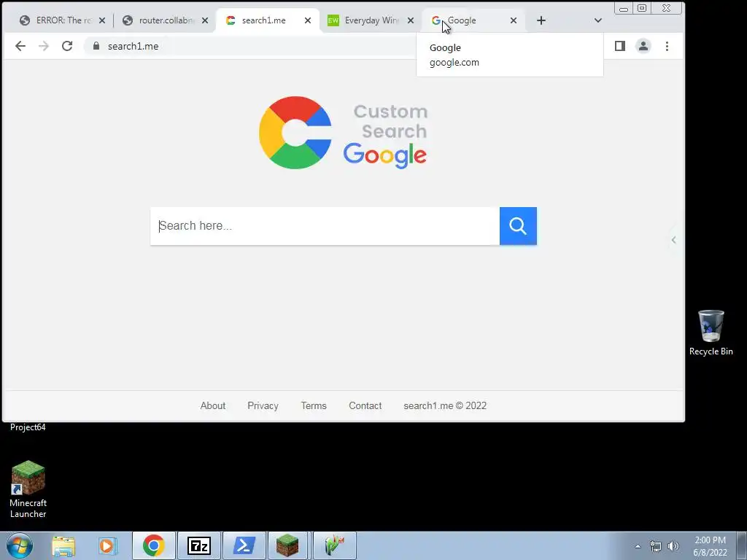Open the Contact footer link
The width and height of the screenshot is (747, 560).
coord(365,405)
